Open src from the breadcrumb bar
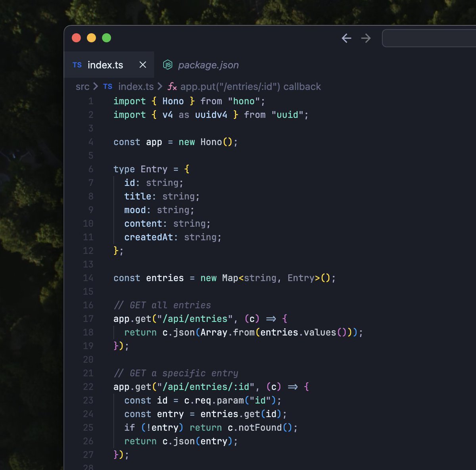This screenshot has height=470, width=476. click(83, 86)
